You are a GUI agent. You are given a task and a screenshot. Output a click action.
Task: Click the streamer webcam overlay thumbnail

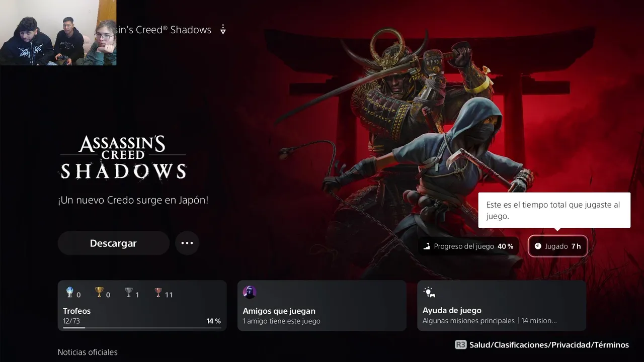point(58,33)
